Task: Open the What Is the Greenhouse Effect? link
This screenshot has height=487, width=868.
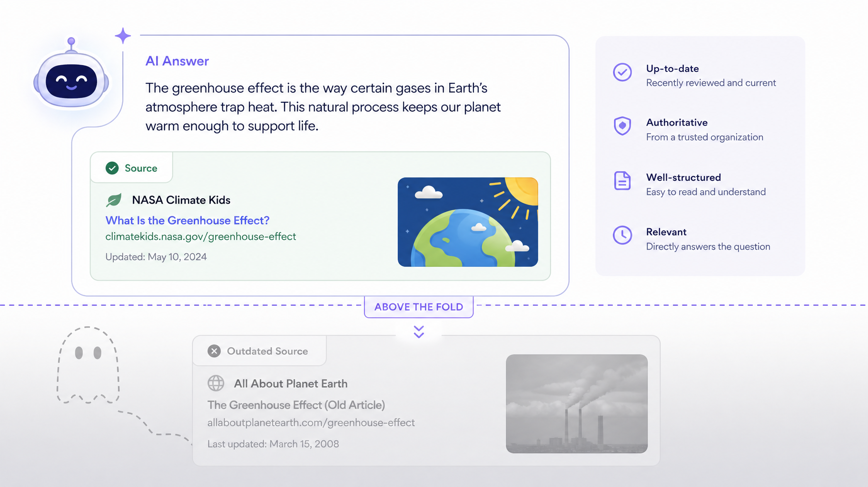Action: coord(187,221)
